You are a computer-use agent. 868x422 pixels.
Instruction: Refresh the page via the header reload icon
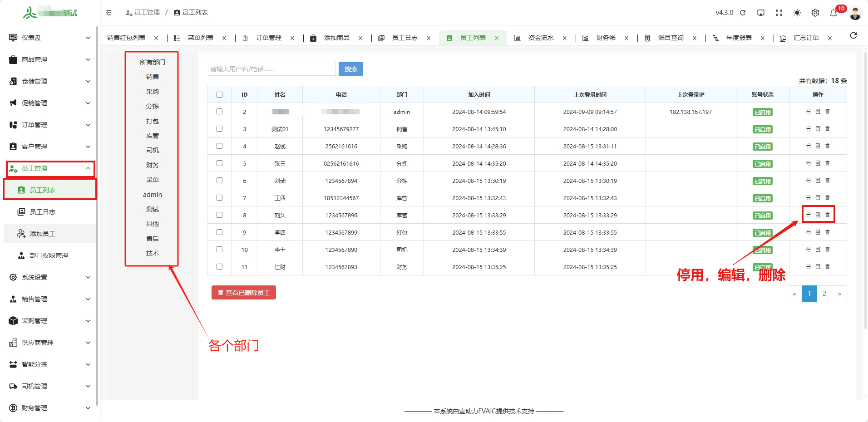pyautogui.click(x=743, y=13)
